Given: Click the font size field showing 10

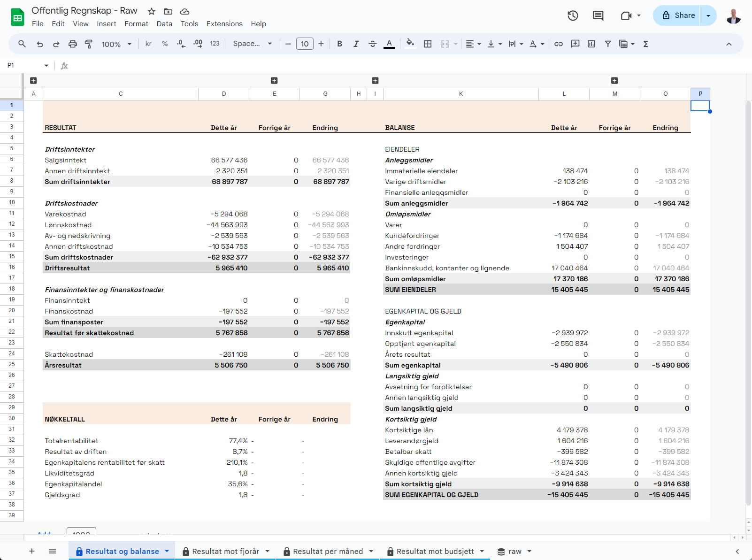Looking at the screenshot, I should tap(305, 44).
